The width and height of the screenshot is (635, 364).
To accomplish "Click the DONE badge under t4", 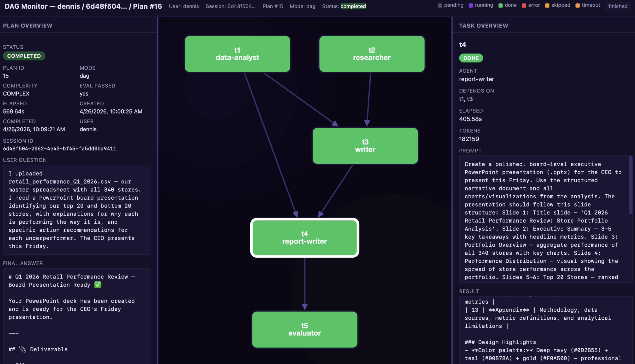I will [x=471, y=58].
